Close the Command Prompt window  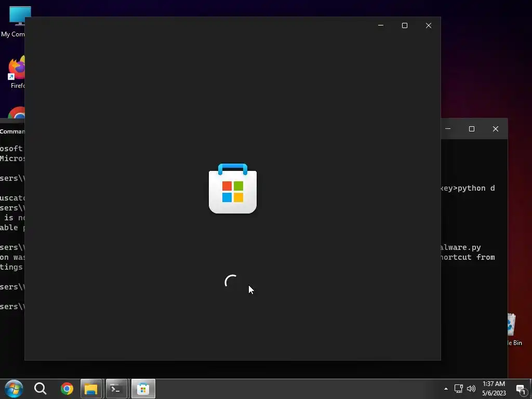495,129
